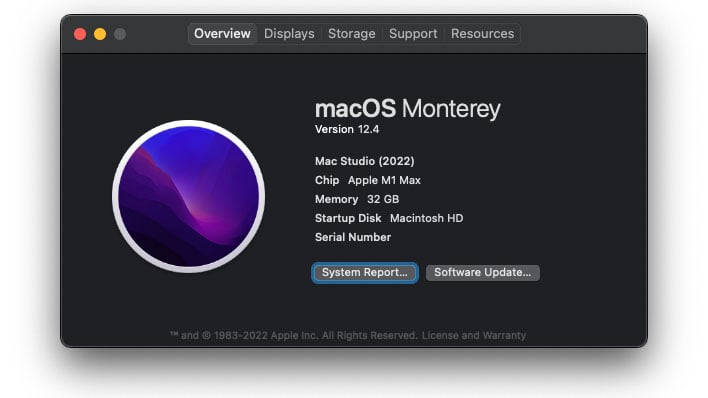Click the Serial Number label
708x398 pixels.
pos(353,237)
